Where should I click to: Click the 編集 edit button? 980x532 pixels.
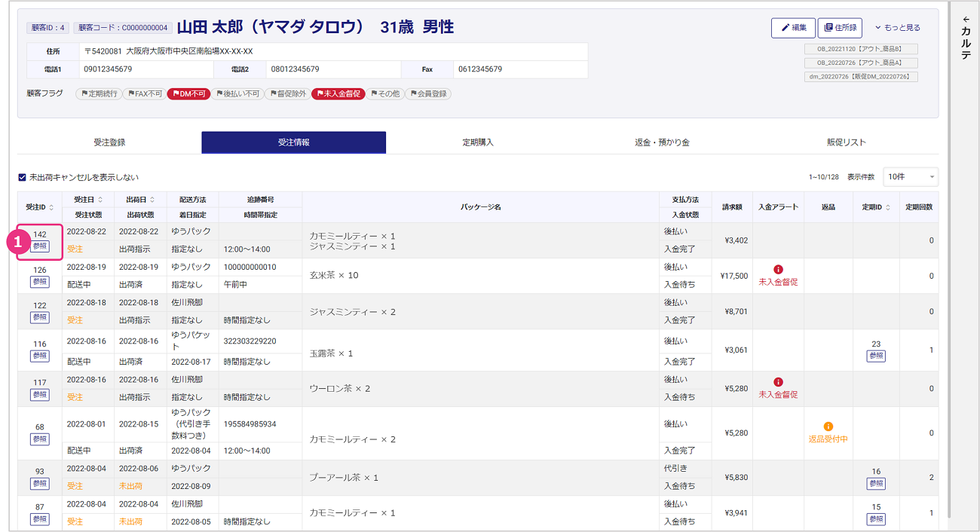(793, 28)
